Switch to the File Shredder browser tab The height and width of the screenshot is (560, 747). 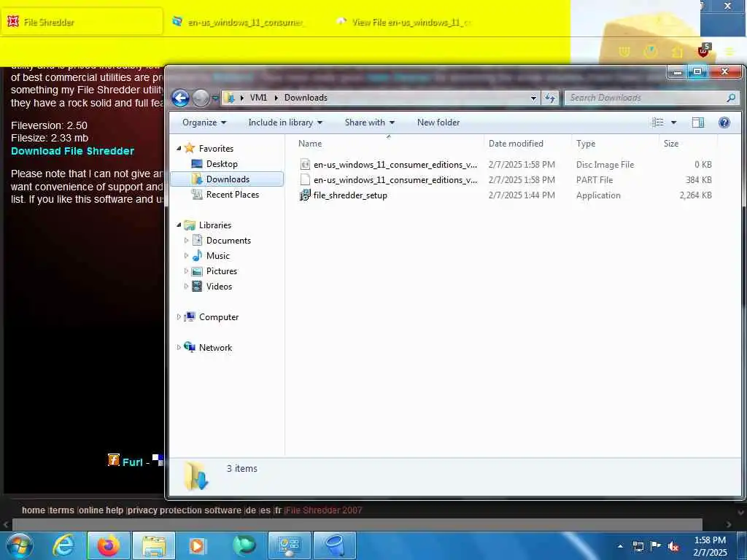pyautogui.click(x=82, y=22)
